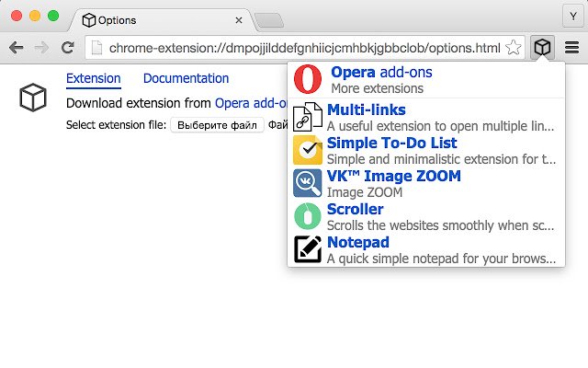
Task: Open the Scroller extension link
Action: [356, 209]
